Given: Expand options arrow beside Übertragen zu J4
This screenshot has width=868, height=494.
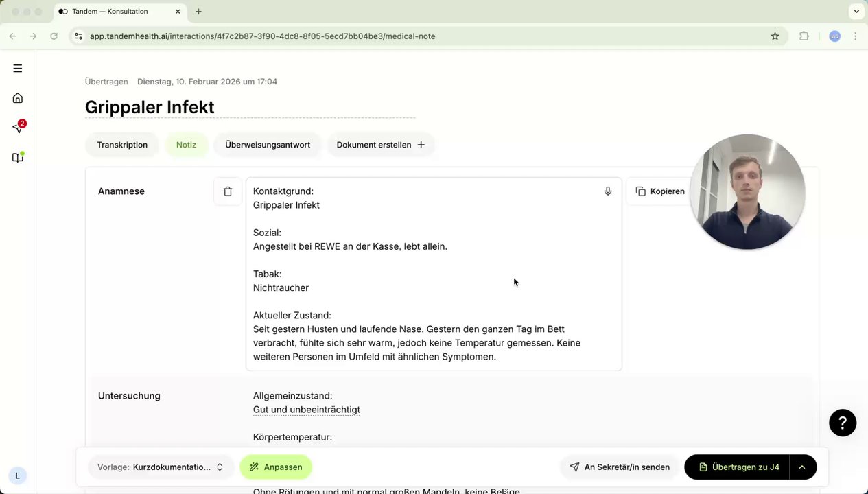Looking at the screenshot, I should 802,467.
